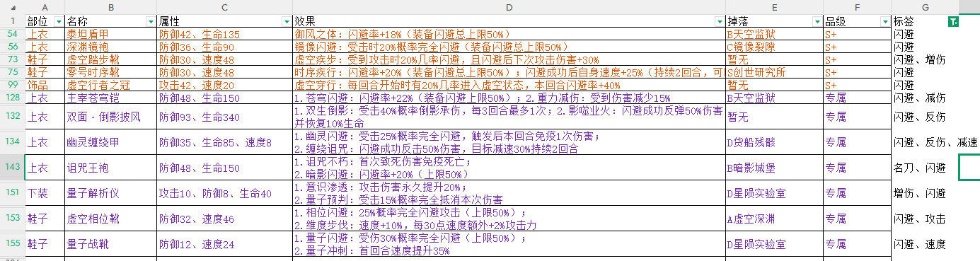Click the 饰品 cell in column A
The image size is (980, 261).
point(45,85)
